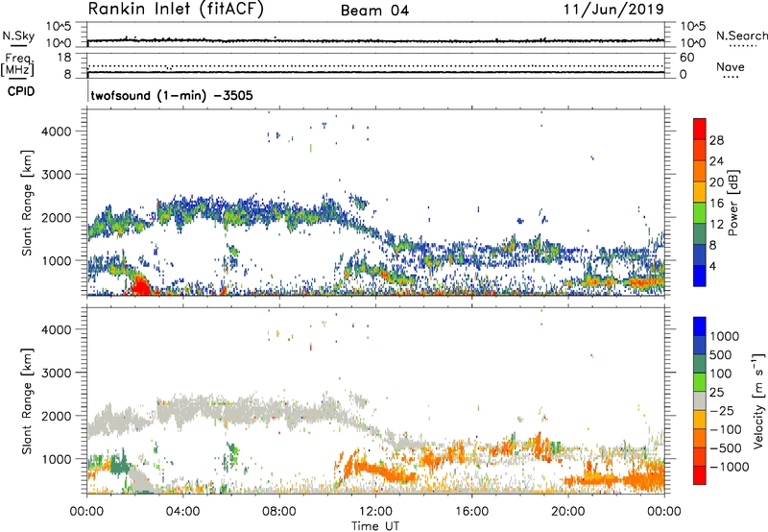Click 'Slant Range [km]' label of power panel
The image size is (768, 532).
pyautogui.click(x=27, y=203)
